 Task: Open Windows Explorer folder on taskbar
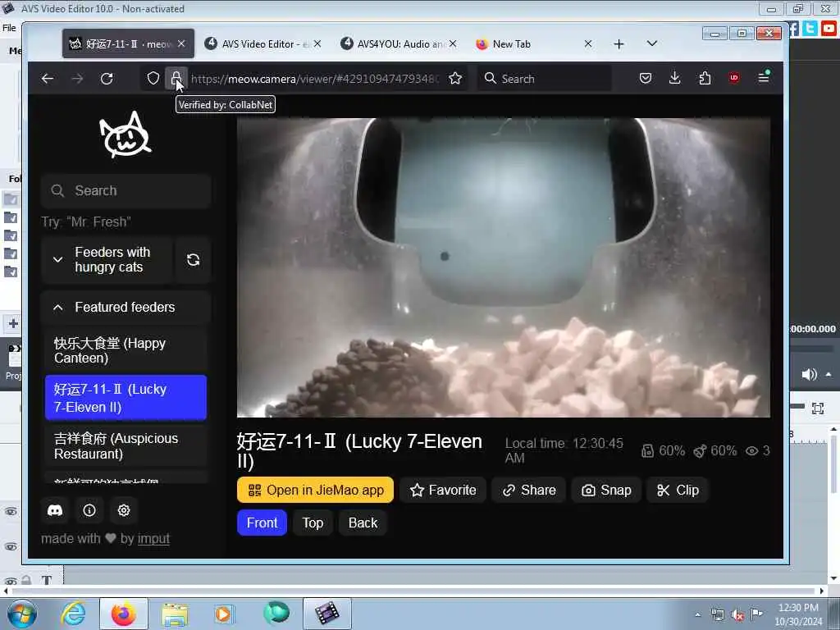(x=175, y=614)
